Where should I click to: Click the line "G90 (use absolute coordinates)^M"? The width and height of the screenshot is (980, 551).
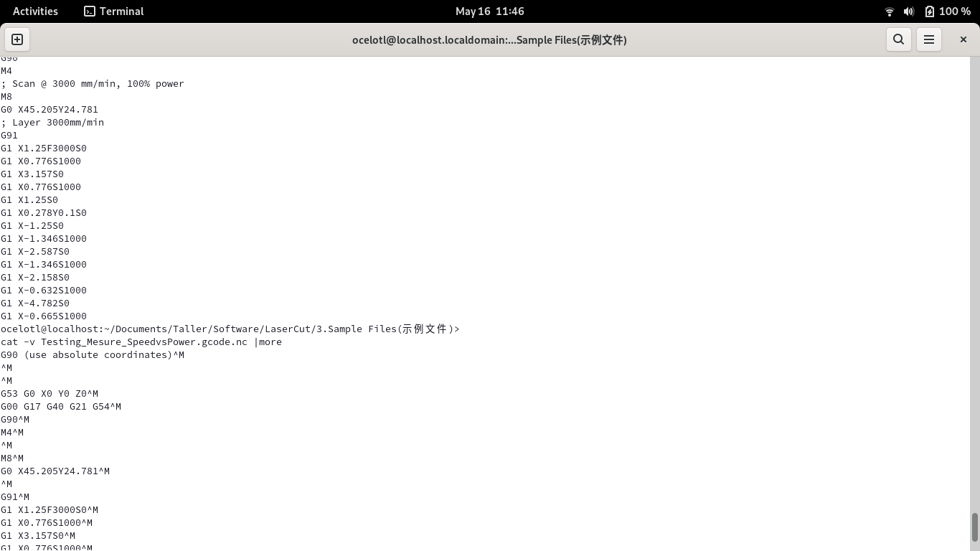tap(93, 355)
